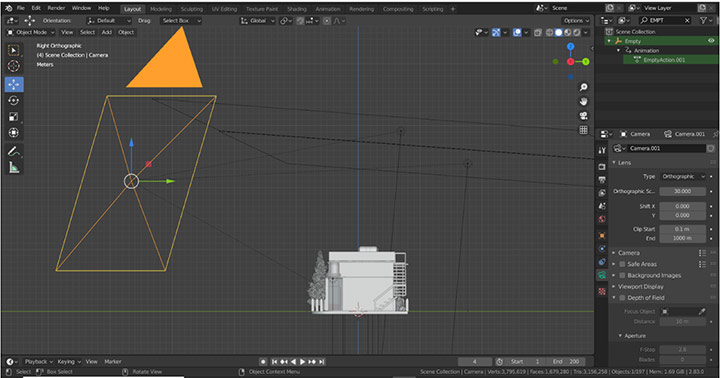Switch to the Modeling workspace tab
This screenshot has height=378, width=720.
tap(161, 9)
